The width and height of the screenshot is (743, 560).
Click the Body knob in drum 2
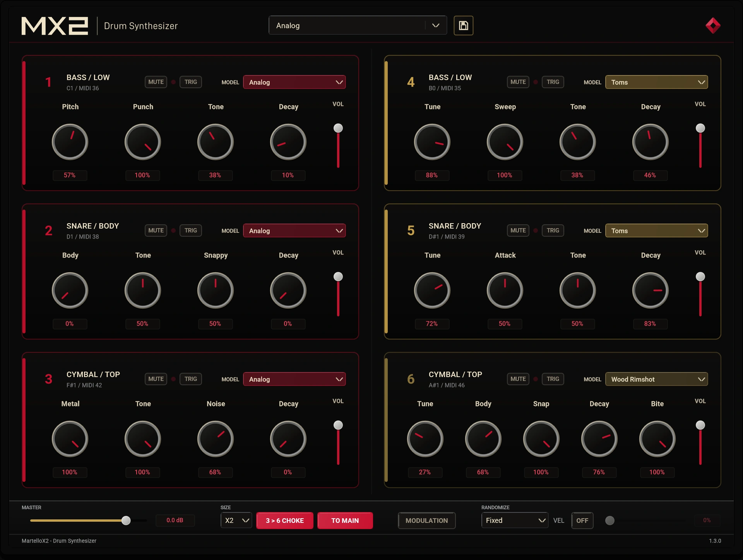tap(70, 290)
